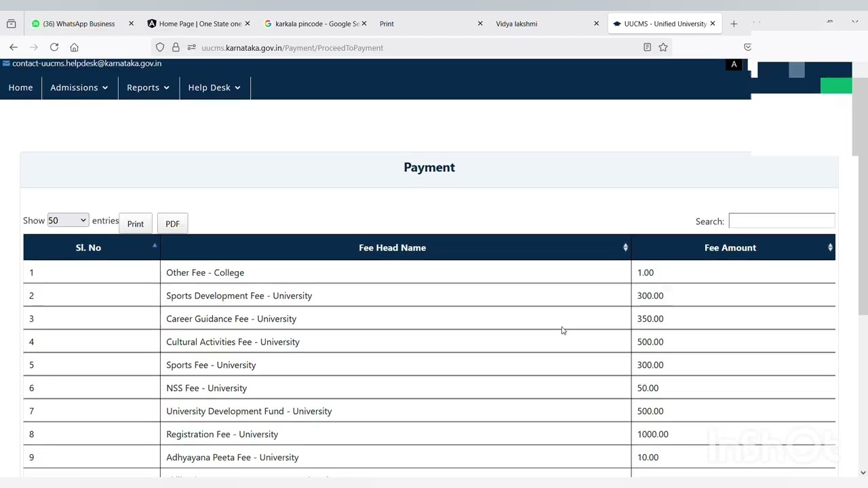Click the tab overview icon at top-left
Image resolution: width=868 pixels, height=488 pixels.
(12, 24)
